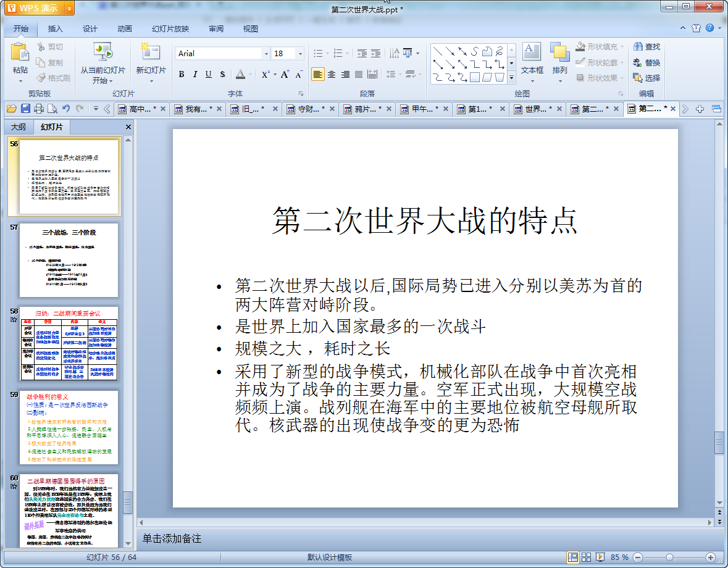Switch to the Outline (大纲) pane tab
This screenshot has height=568, width=728.
(19, 127)
